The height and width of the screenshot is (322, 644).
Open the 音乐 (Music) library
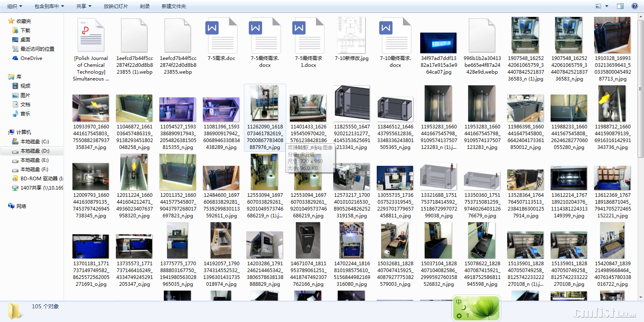point(25,114)
